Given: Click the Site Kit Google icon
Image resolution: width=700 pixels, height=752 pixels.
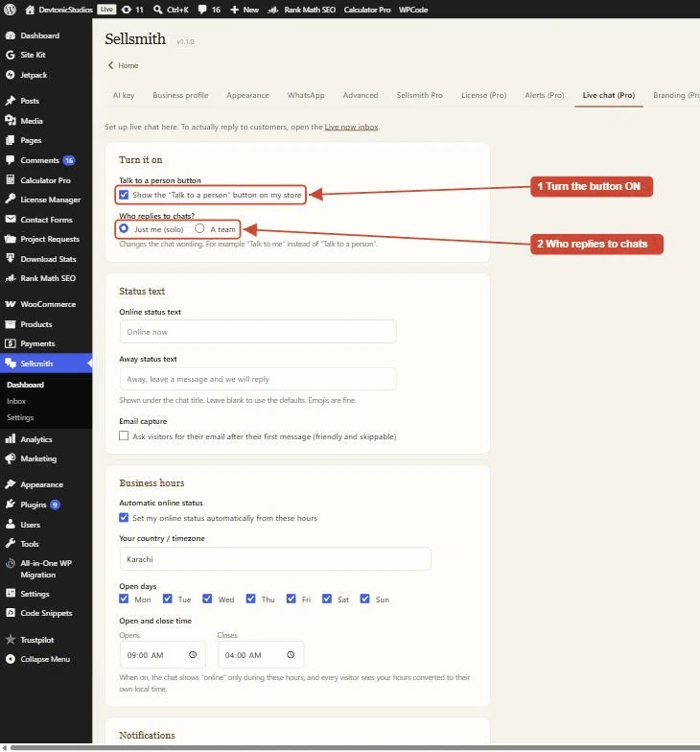Looking at the screenshot, I should pyautogui.click(x=10, y=55).
